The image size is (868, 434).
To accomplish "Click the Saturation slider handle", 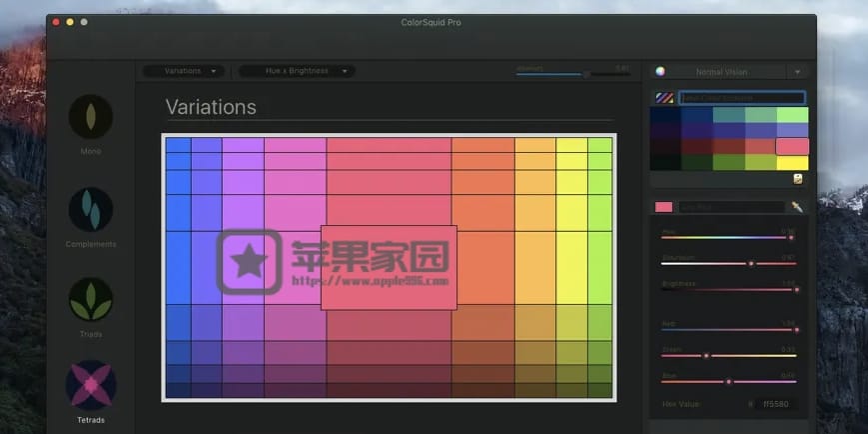I will 751,263.
